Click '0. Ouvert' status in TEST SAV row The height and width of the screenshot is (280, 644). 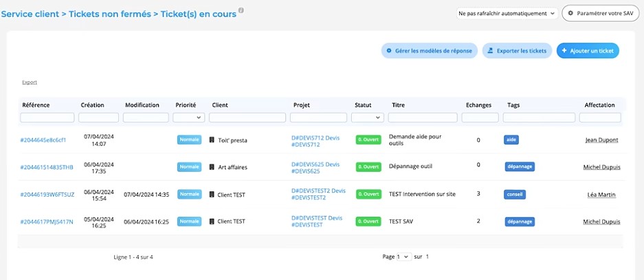368,222
